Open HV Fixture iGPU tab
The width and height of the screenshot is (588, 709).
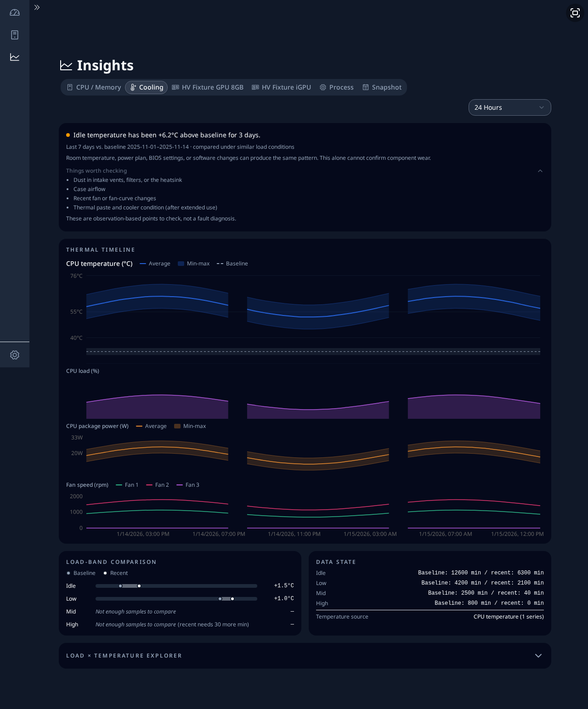(x=281, y=87)
